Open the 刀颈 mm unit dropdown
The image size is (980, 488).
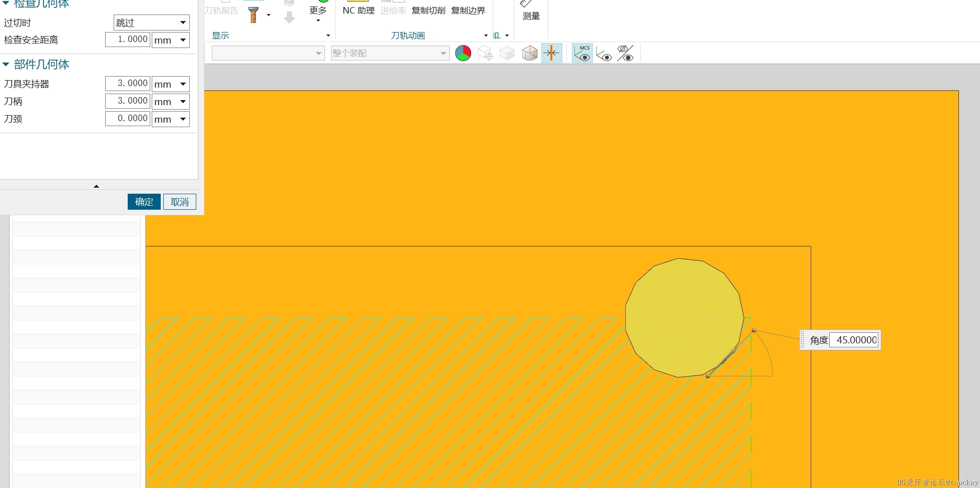pyautogui.click(x=171, y=119)
